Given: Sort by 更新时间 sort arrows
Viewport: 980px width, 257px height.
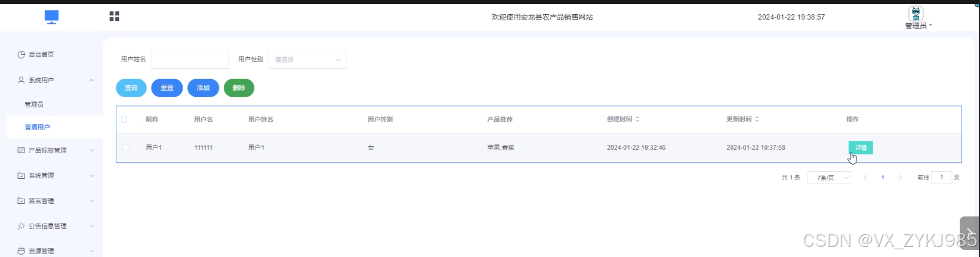Looking at the screenshot, I should point(757,119).
